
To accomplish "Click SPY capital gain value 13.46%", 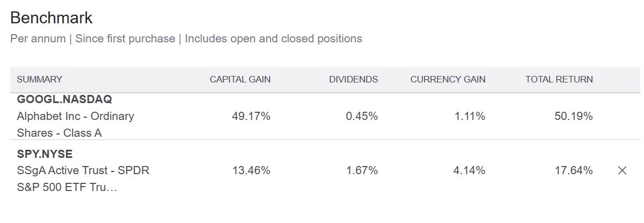I will [x=251, y=170].
